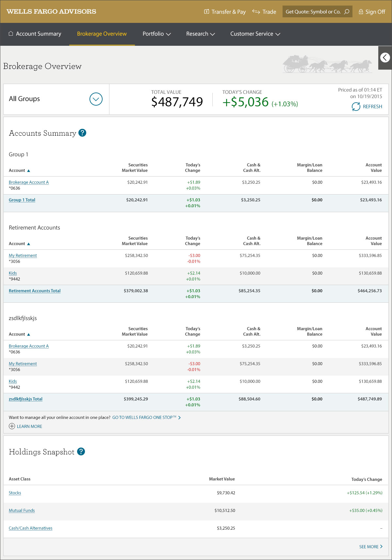Image resolution: width=392 pixels, height=560 pixels.
Task: Click the Trade arrows icon
Action: click(256, 12)
